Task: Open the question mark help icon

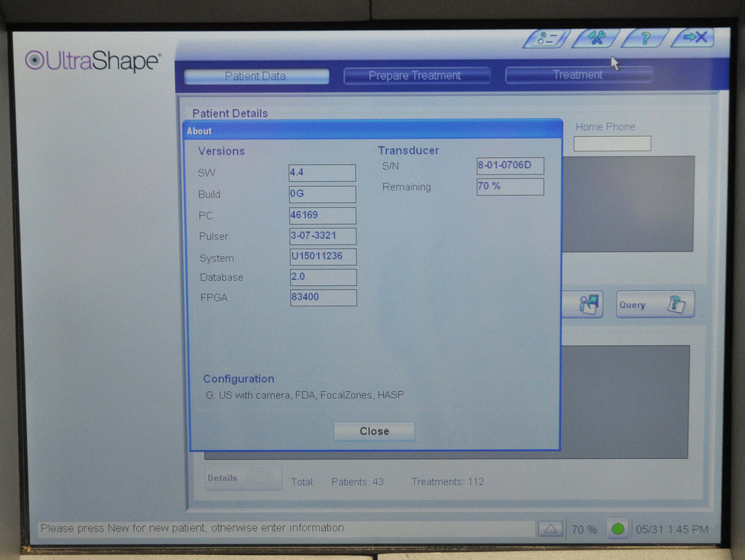Action: [645, 38]
